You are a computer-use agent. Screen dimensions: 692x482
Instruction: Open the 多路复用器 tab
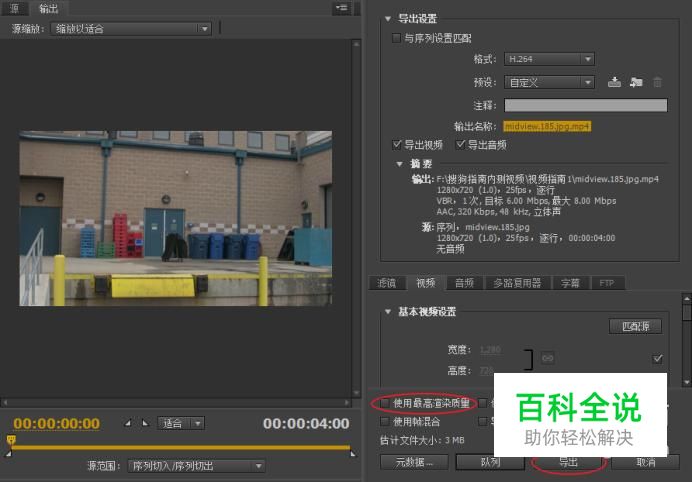517,283
